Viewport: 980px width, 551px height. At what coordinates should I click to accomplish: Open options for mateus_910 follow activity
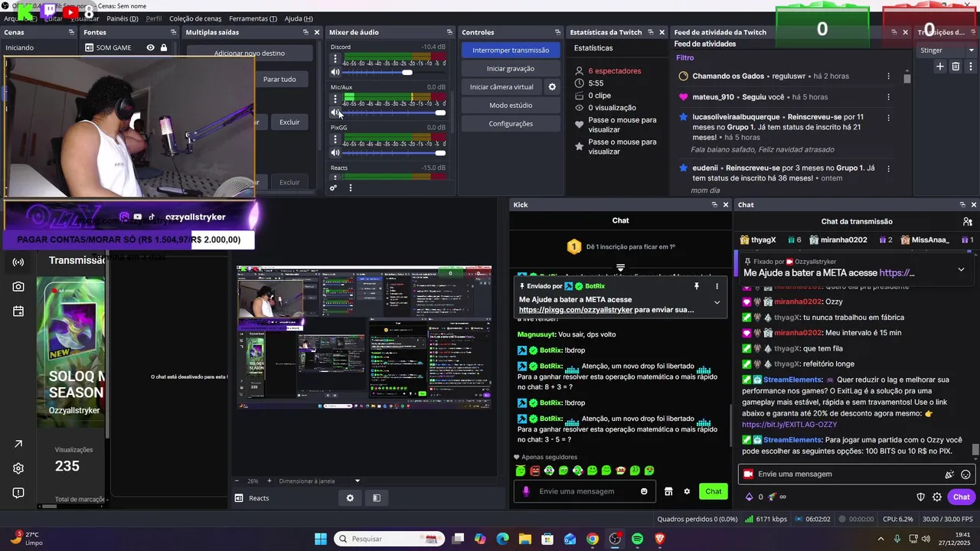[x=888, y=97]
